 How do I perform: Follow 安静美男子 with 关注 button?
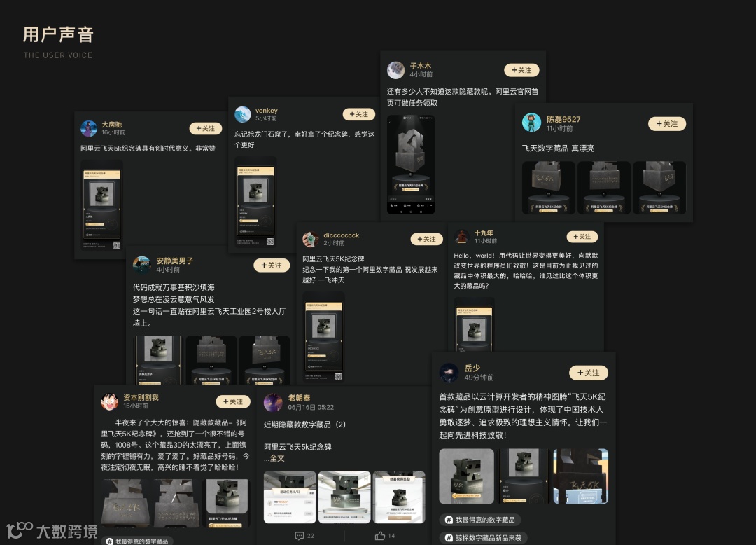point(272,265)
